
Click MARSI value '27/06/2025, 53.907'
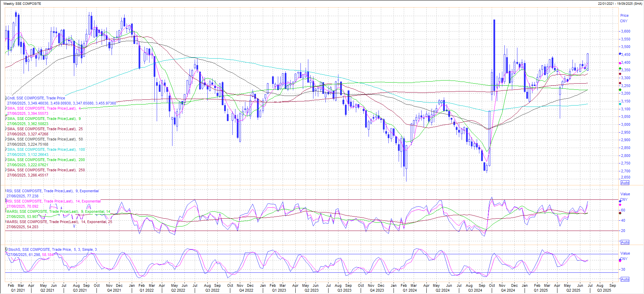(x=22, y=217)
